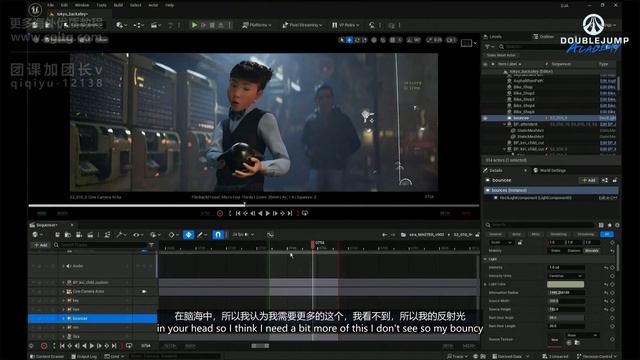The width and height of the screenshot is (640, 360).
Task: Open the File menu
Action: tap(50, 5)
